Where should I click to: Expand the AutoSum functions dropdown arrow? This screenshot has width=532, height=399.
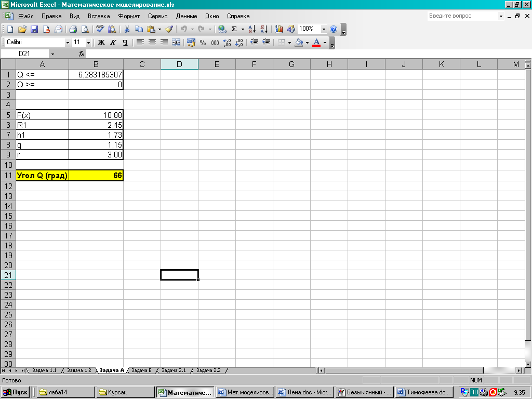243,29
